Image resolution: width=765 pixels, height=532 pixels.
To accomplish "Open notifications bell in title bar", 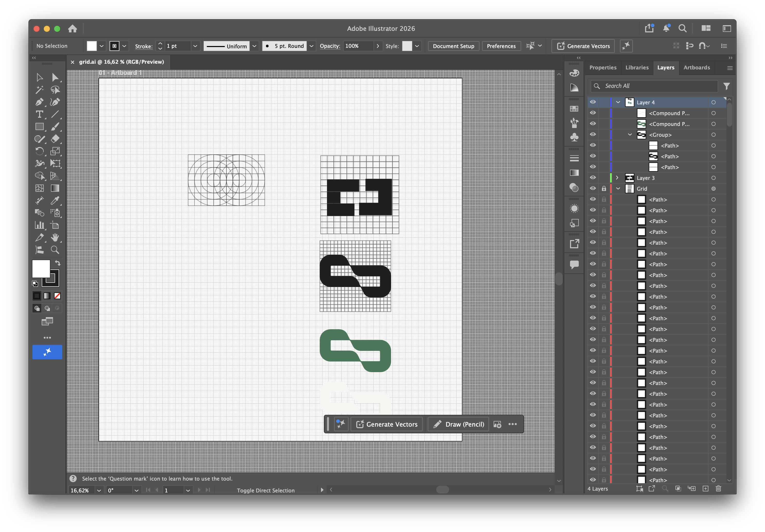I will [x=666, y=28].
